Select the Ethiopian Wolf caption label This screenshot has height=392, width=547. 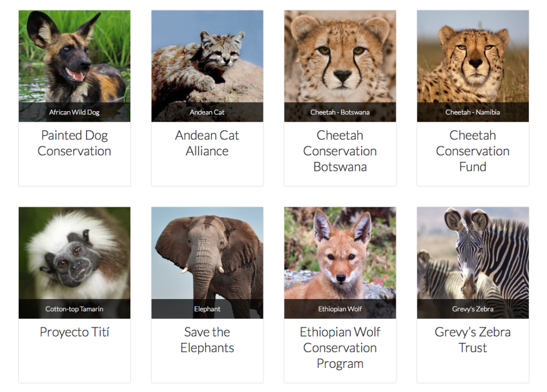[x=340, y=309]
